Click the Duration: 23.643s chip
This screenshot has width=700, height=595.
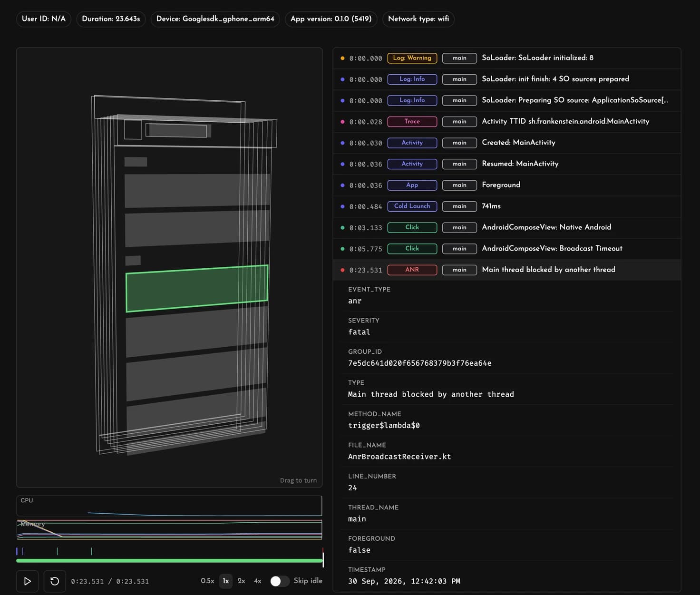pos(111,19)
